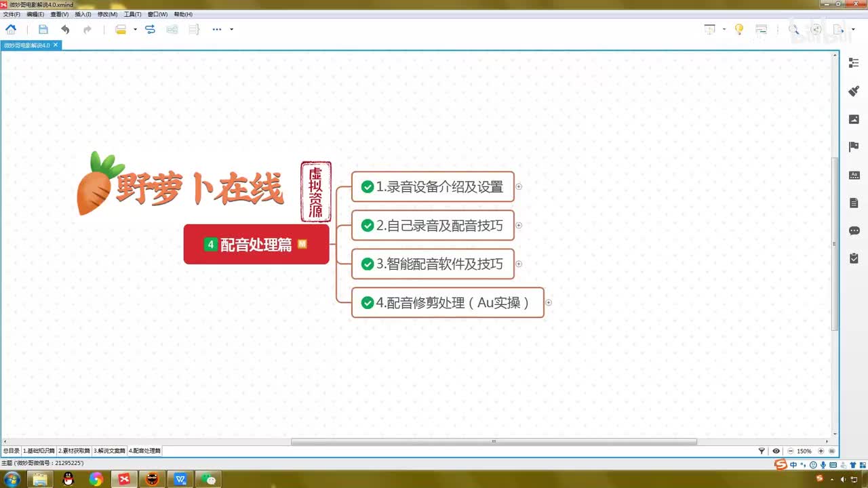Open the topic insert dropdown arrow
Screen dimensions: 868x488
[x=135, y=29]
